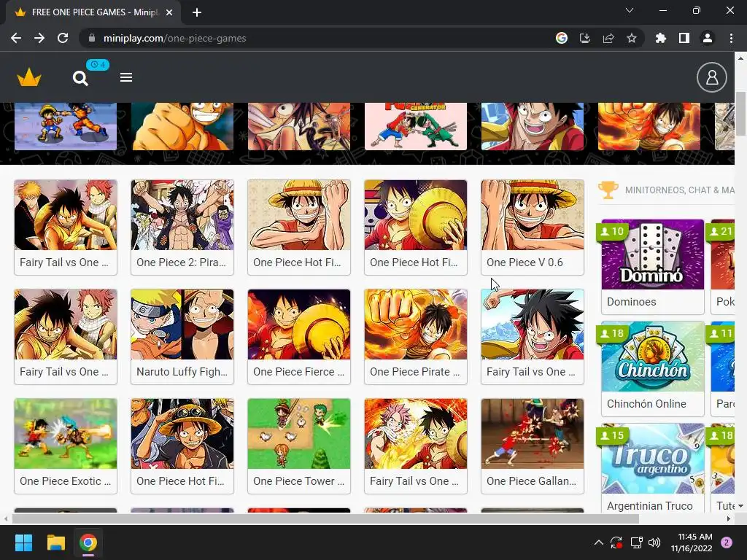
Task: Open the user account avatar icon
Action: pos(712,77)
